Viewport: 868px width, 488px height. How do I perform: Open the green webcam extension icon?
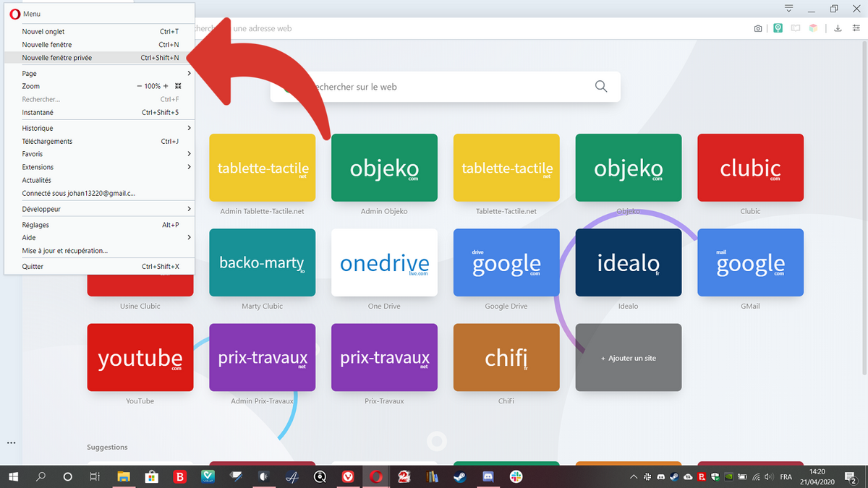(778, 29)
